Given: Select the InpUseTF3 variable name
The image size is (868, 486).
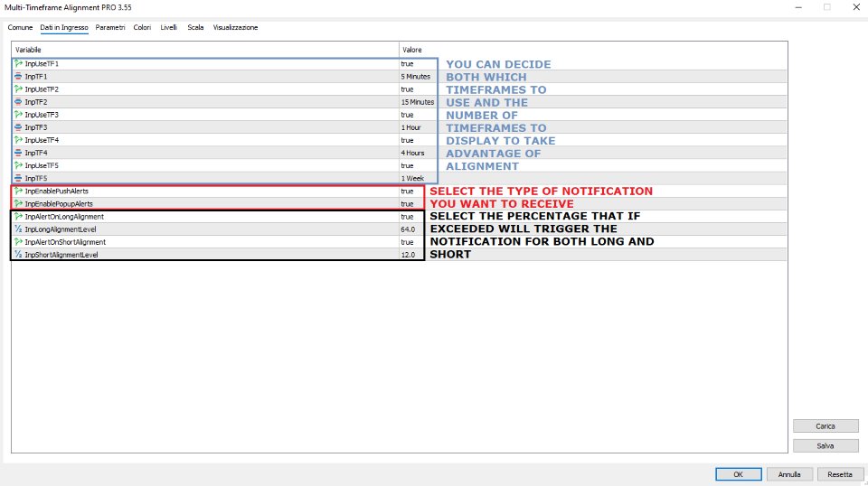Looking at the screenshot, I should (x=42, y=115).
